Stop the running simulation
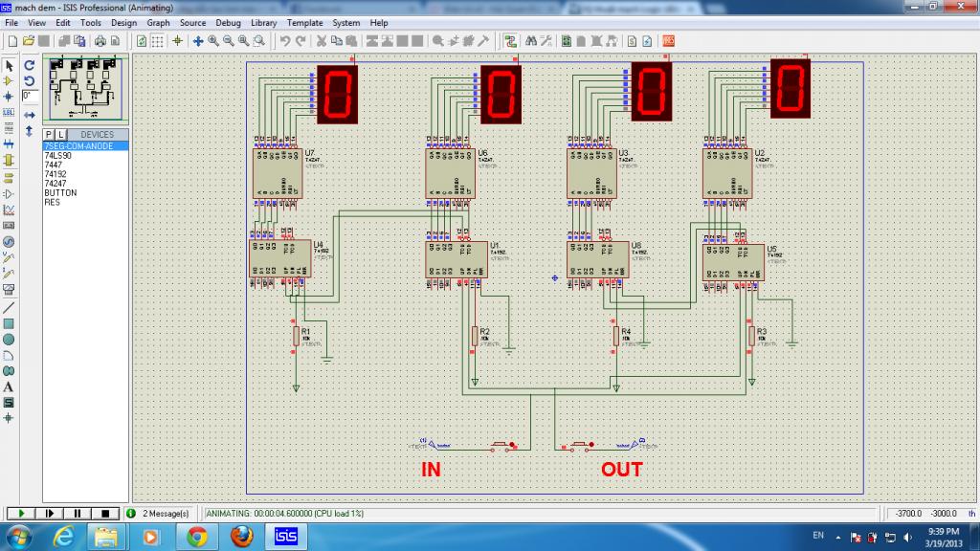Viewport: 980px width, 551px height. [105, 513]
